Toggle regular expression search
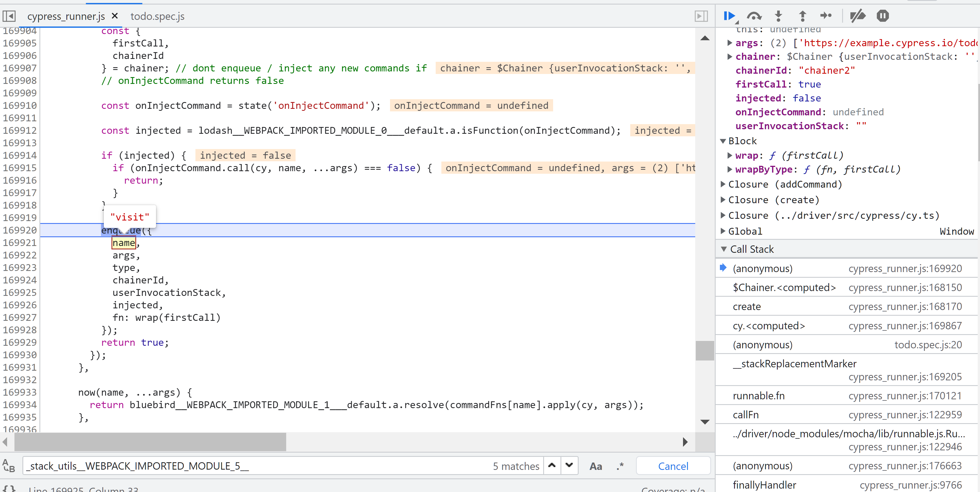The image size is (980, 492). 620,466
